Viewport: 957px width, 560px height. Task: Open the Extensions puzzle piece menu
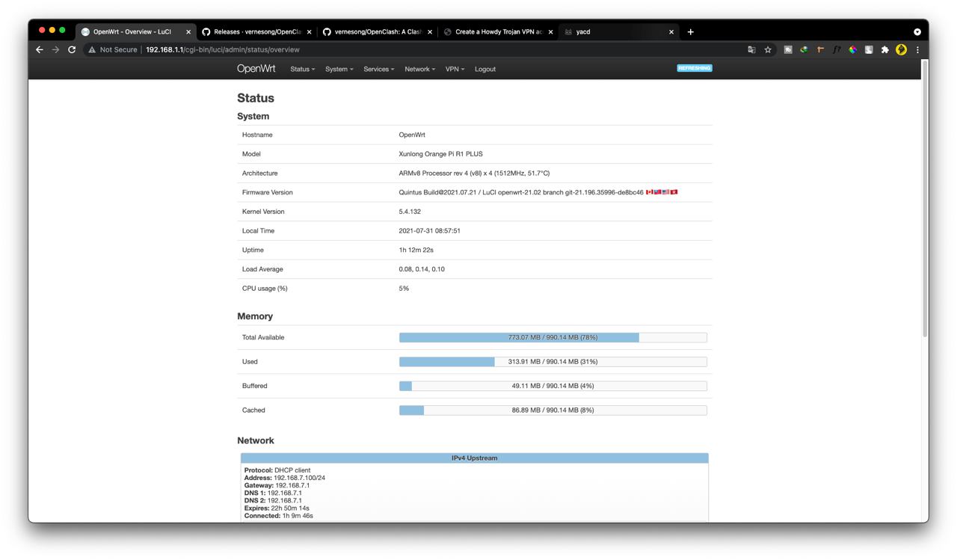(885, 50)
